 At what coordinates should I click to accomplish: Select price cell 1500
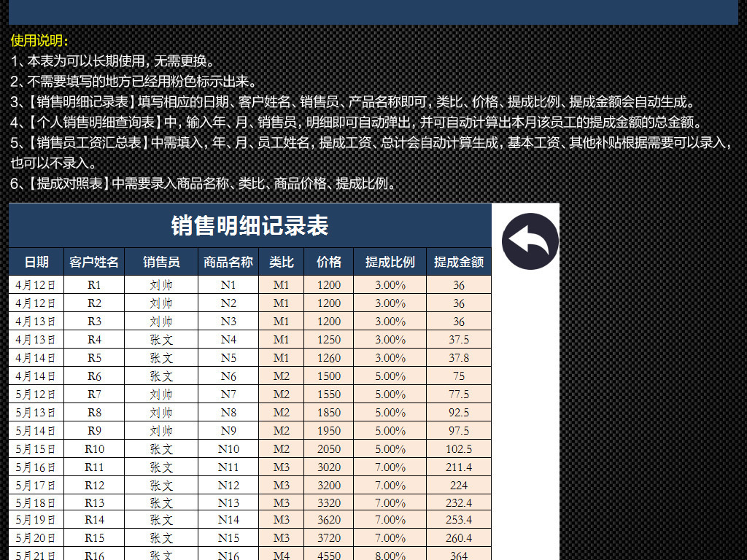[329, 376]
